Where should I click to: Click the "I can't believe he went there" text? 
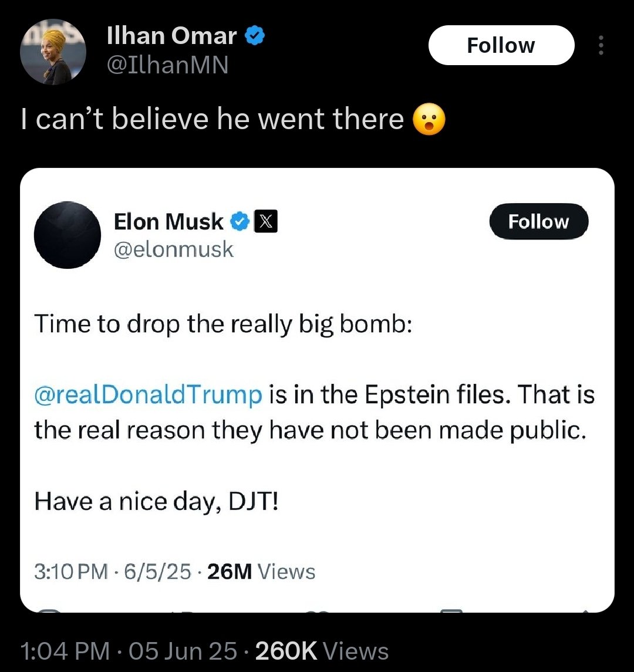click(x=212, y=120)
